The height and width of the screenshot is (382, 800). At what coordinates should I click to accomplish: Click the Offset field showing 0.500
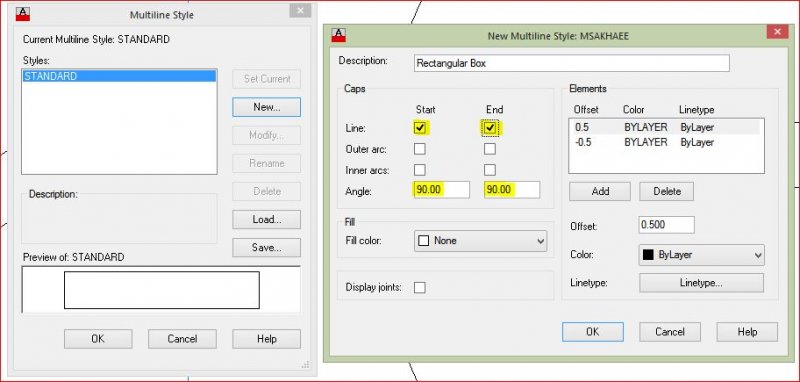tap(666, 225)
